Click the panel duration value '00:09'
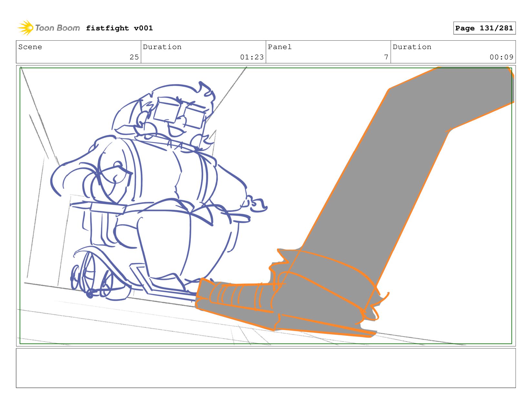This screenshot has height=412, width=532. click(502, 57)
